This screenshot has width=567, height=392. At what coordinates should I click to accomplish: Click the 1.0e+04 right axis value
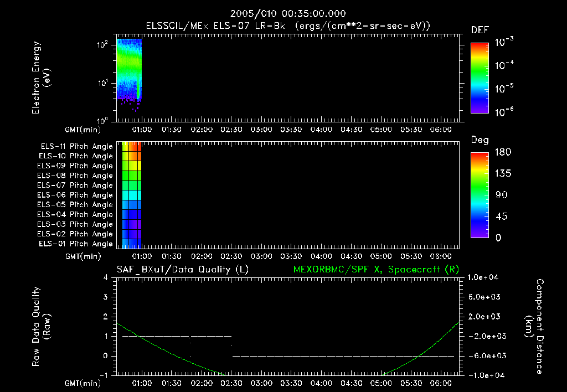point(483,278)
